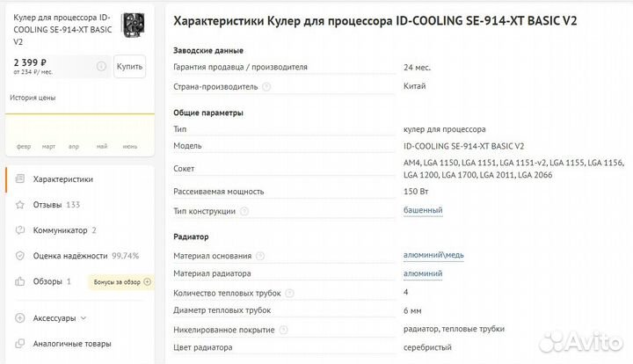Click the Гарантия продавца / производителя label
This screenshot has height=364, width=633.
(x=240, y=67)
